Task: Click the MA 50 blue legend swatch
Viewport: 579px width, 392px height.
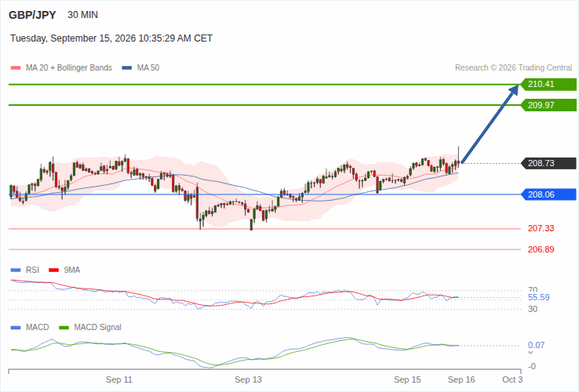Action: pyautogui.click(x=127, y=68)
